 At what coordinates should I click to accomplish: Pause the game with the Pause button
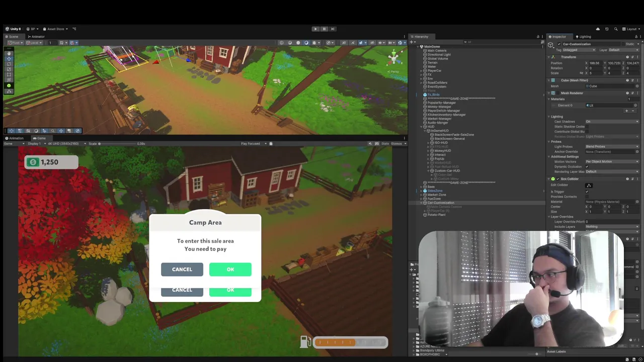pos(324,29)
